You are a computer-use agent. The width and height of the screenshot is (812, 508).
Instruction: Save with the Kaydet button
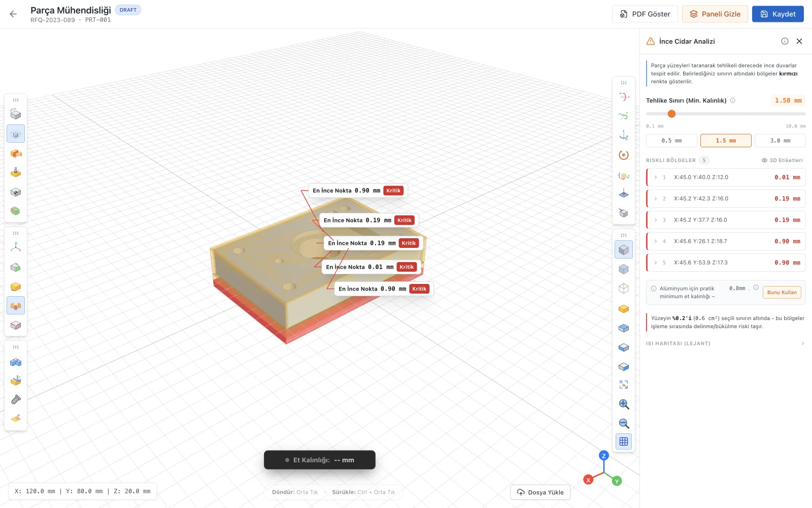click(x=778, y=14)
